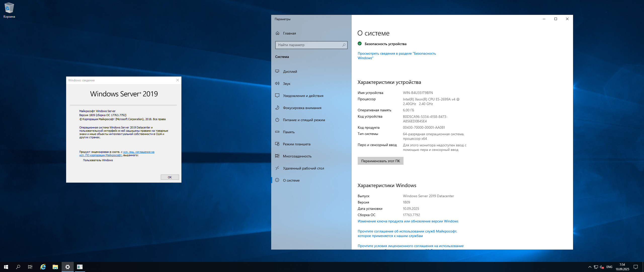644x272 pixels.
Task: Click the Память storage icon
Action: tap(277, 132)
